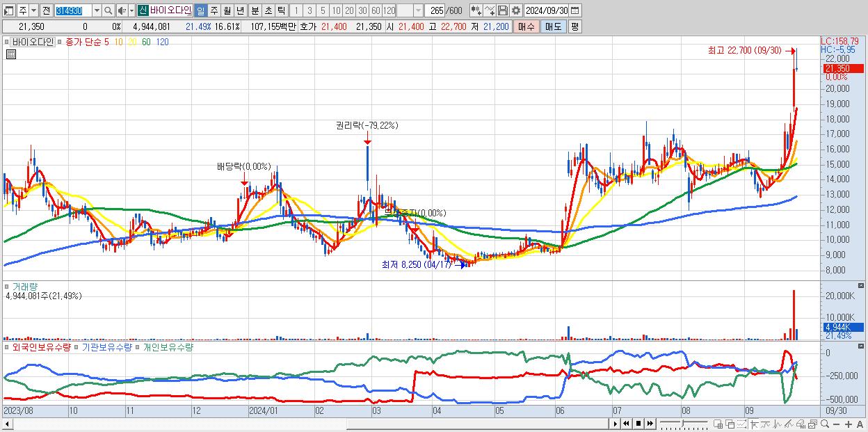
Task: Select the 년 yearly period toggle
Action: [x=240, y=11]
